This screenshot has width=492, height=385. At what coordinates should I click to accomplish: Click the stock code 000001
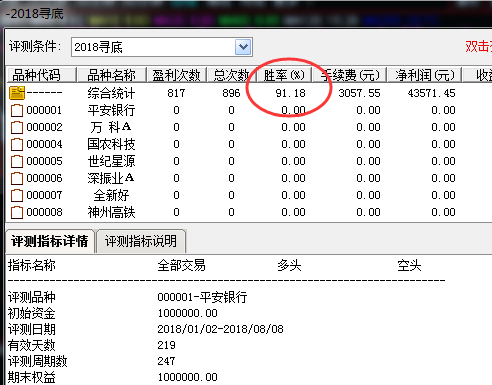pyautogui.click(x=44, y=110)
